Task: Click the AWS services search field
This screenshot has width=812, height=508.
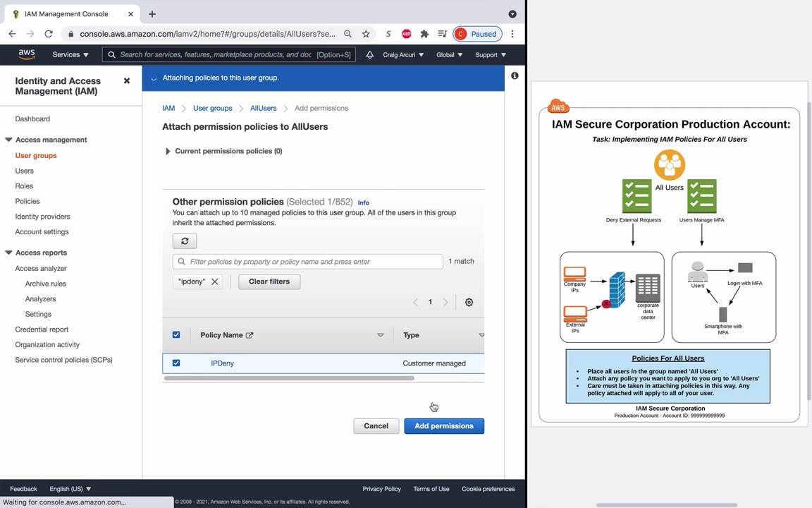Action: click(229, 54)
